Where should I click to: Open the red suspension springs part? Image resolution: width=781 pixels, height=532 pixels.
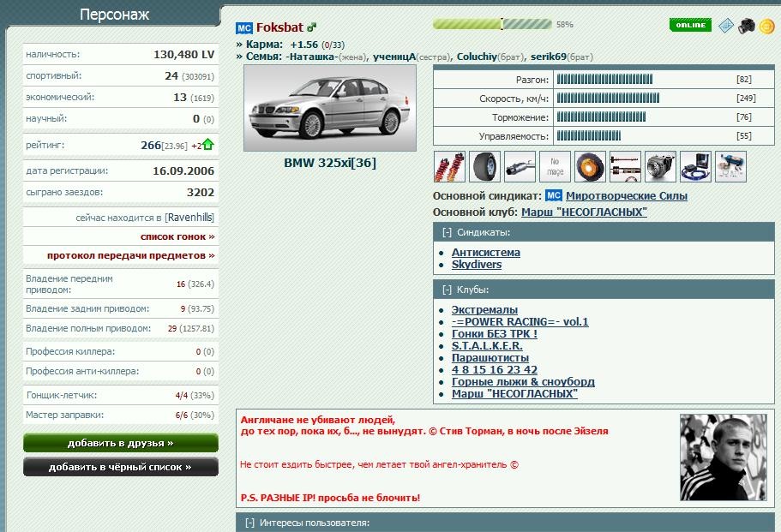coord(449,166)
